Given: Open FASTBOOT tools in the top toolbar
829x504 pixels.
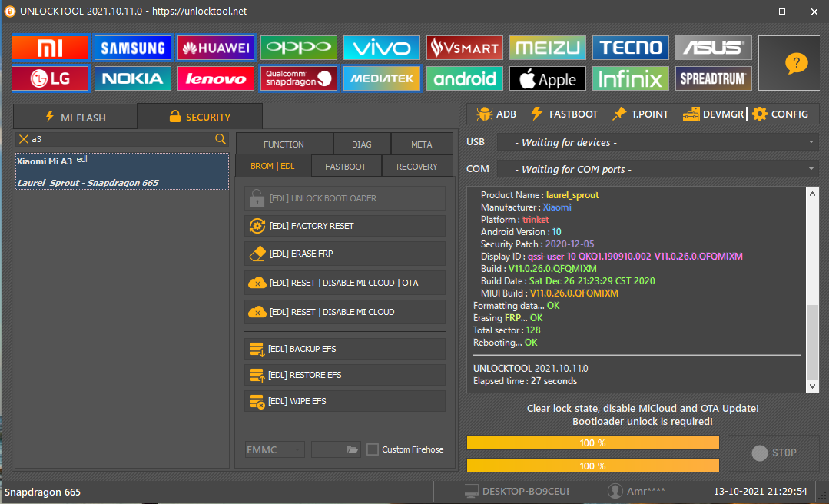Looking at the screenshot, I should [564, 114].
